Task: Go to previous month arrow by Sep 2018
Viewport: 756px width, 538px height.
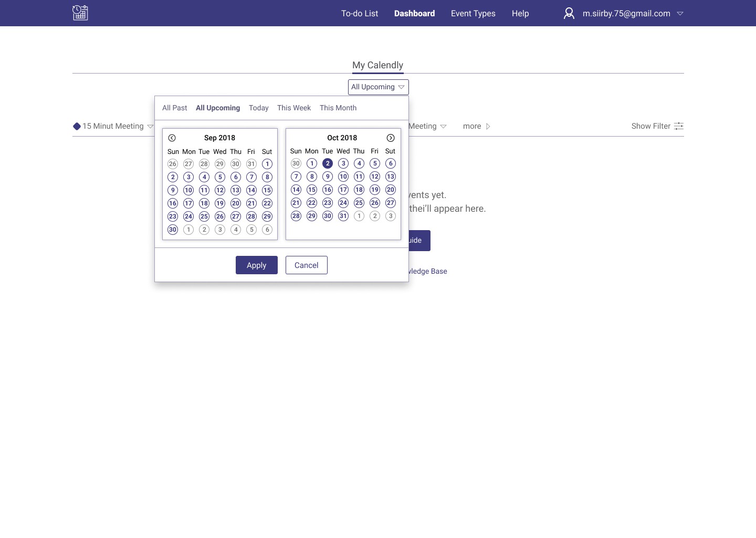Action: coord(172,138)
